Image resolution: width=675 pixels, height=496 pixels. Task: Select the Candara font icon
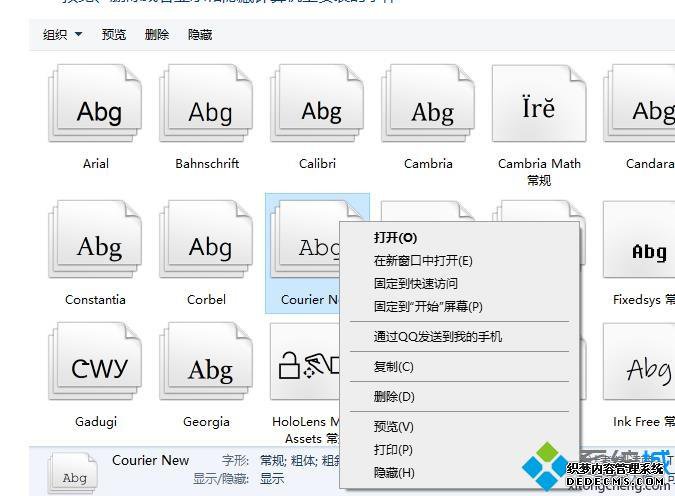(639, 103)
